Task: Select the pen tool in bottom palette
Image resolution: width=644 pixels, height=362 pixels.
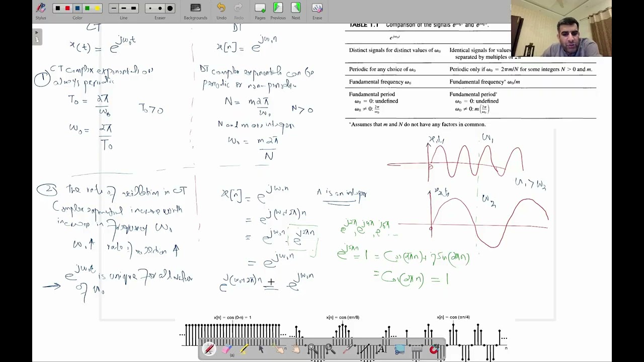Action: [x=209, y=349]
